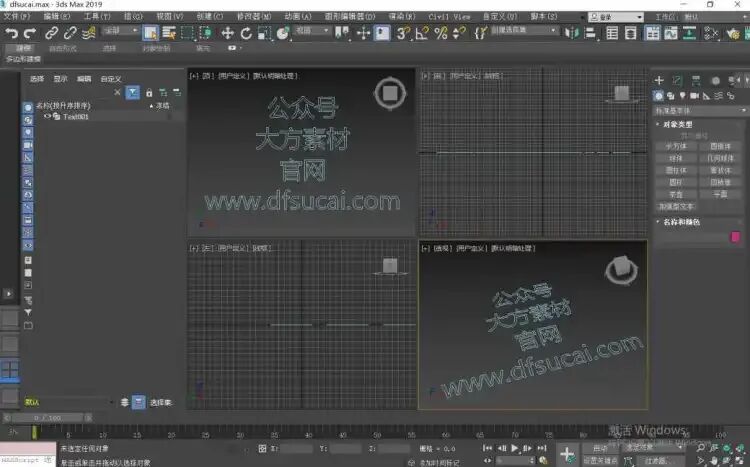
Task: Activate the Select and Scale tool
Action: click(264, 33)
